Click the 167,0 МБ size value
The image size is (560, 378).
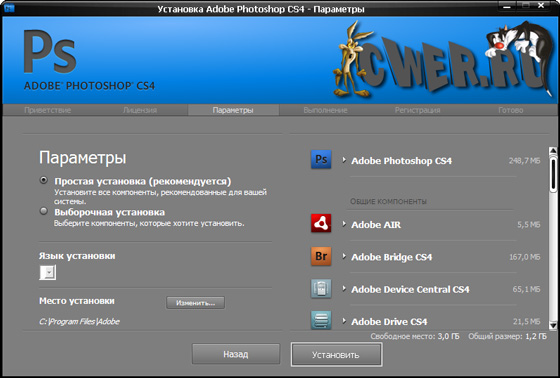[x=524, y=257]
